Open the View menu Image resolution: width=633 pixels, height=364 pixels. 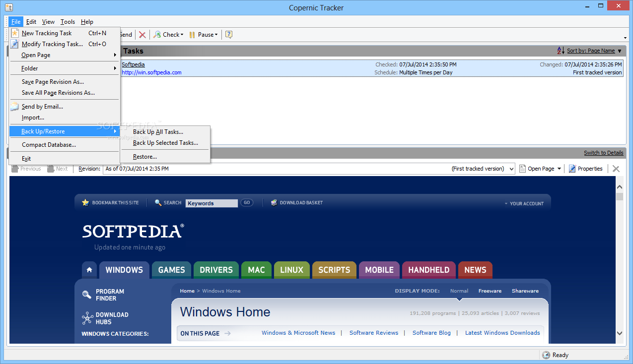point(48,22)
